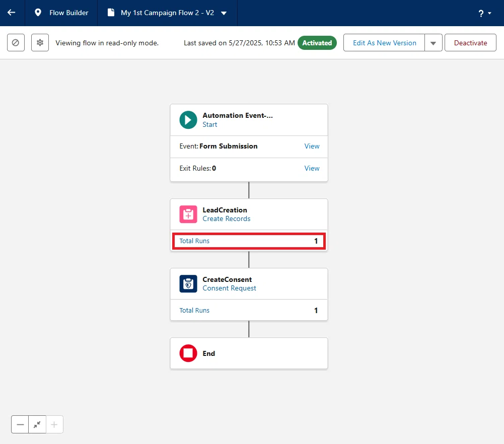This screenshot has width=504, height=444.
Task: Select the red End stop icon
Action: point(188,353)
